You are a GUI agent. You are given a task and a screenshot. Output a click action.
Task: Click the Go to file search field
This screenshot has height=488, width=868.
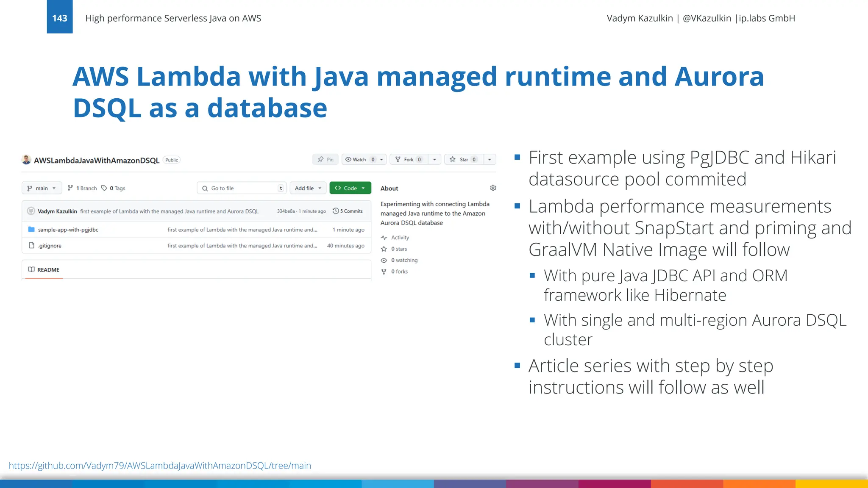(x=242, y=188)
